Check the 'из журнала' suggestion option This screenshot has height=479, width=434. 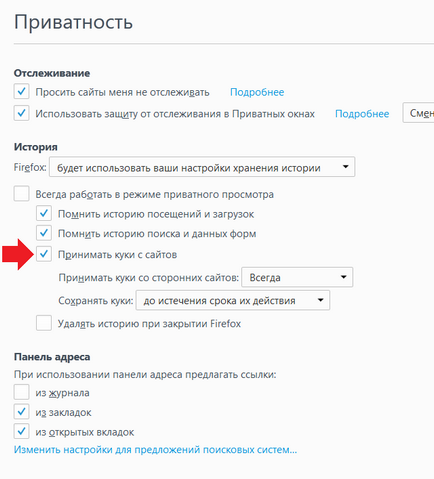point(21,392)
